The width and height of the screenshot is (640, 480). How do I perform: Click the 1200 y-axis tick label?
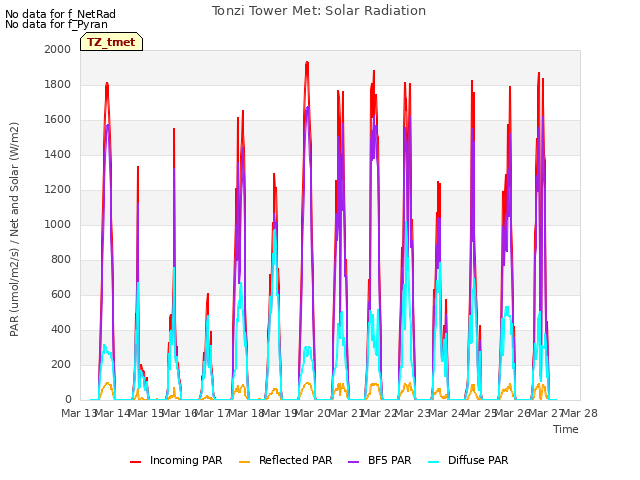58,190
